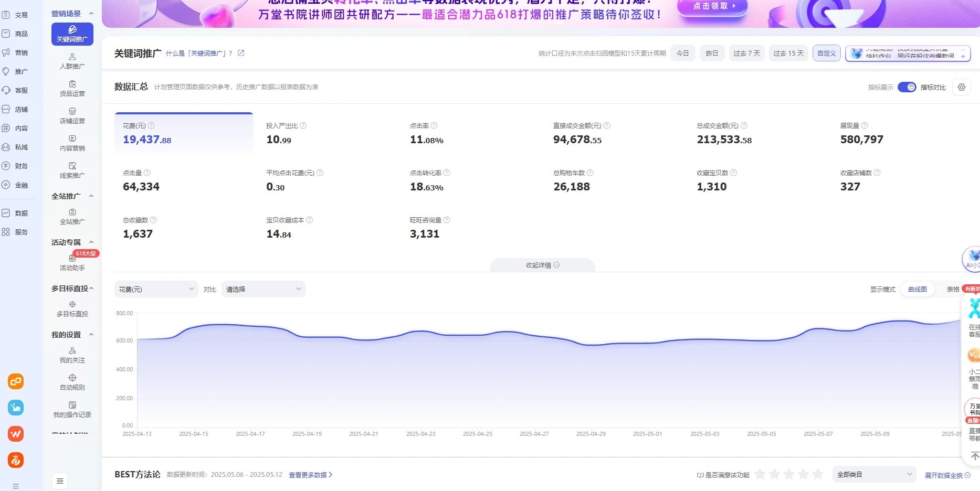980x491 pixels.
Task: Click scroll-to-top arrow icon
Action: click(x=974, y=456)
